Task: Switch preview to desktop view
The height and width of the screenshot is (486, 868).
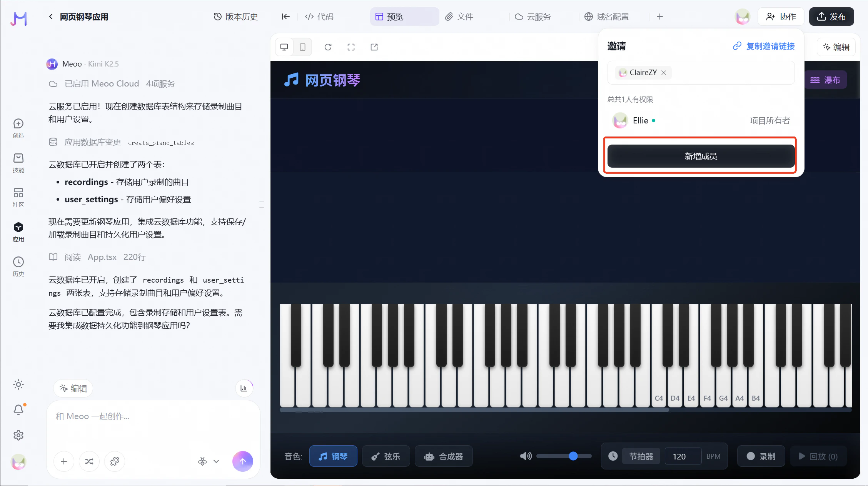Action: 284,47
